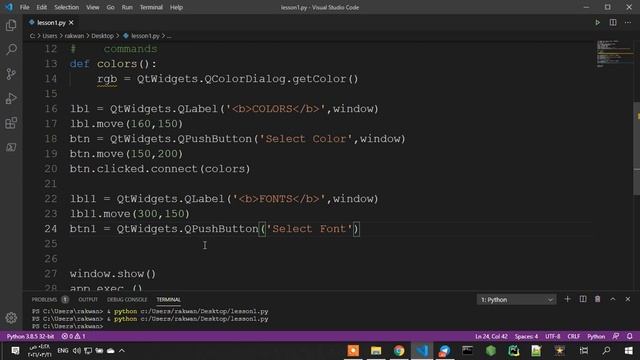Open the File menu
The width and height of the screenshot is (640, 360).
24,7
